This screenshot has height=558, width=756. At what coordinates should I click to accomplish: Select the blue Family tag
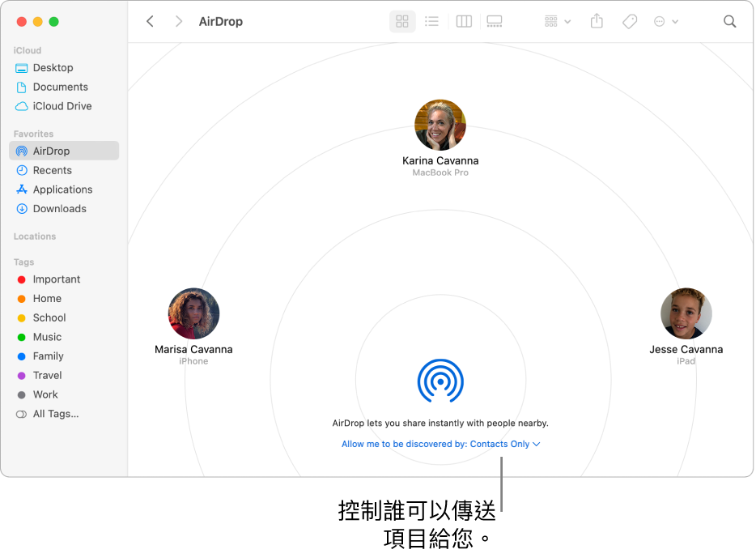coord(64,356)
